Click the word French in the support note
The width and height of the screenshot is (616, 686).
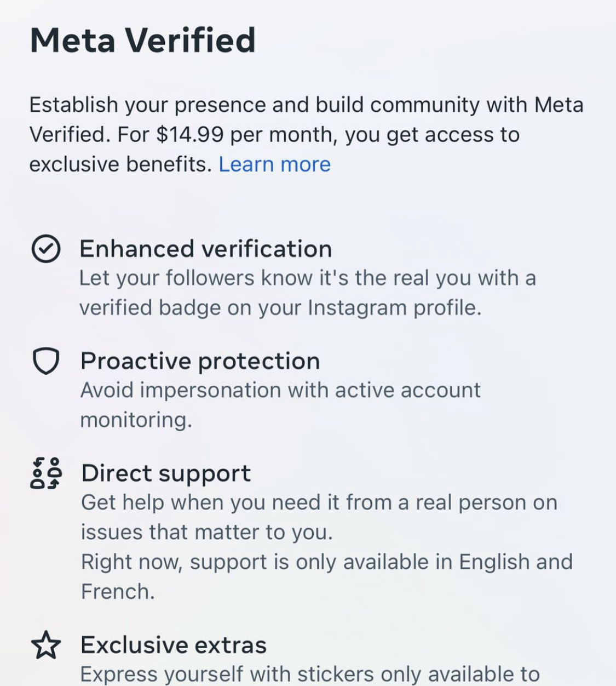pos(118,592)
